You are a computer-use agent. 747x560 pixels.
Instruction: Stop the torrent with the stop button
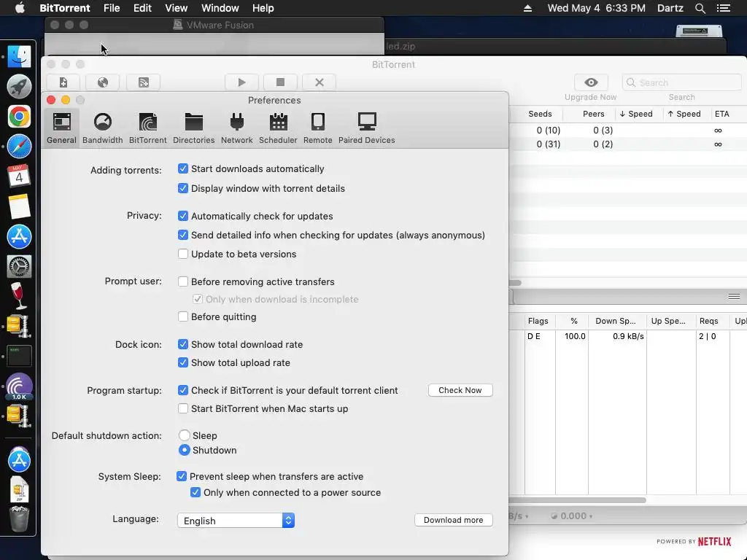pyautogui.click(x=280, y=82)
